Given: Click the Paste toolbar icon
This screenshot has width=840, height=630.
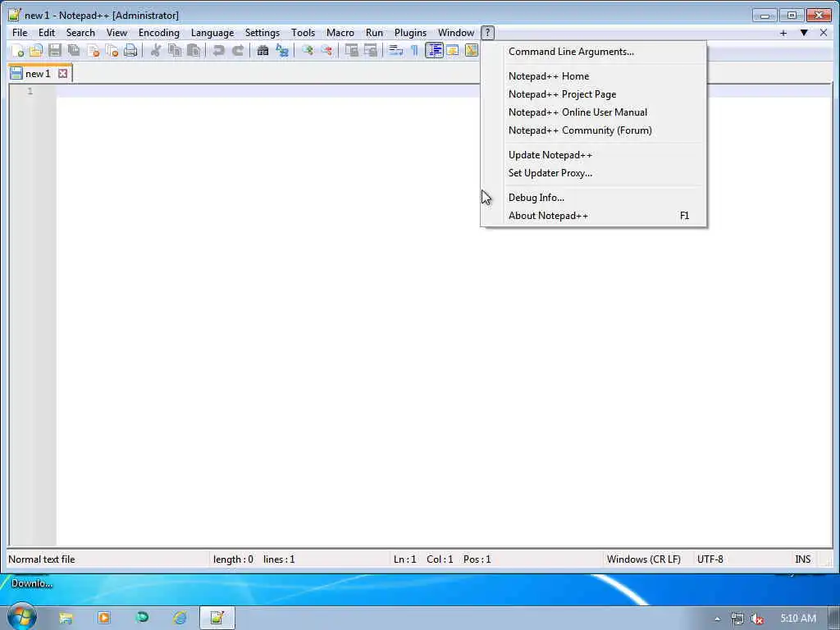Looking at the screenshot, I should click(194, 51).
